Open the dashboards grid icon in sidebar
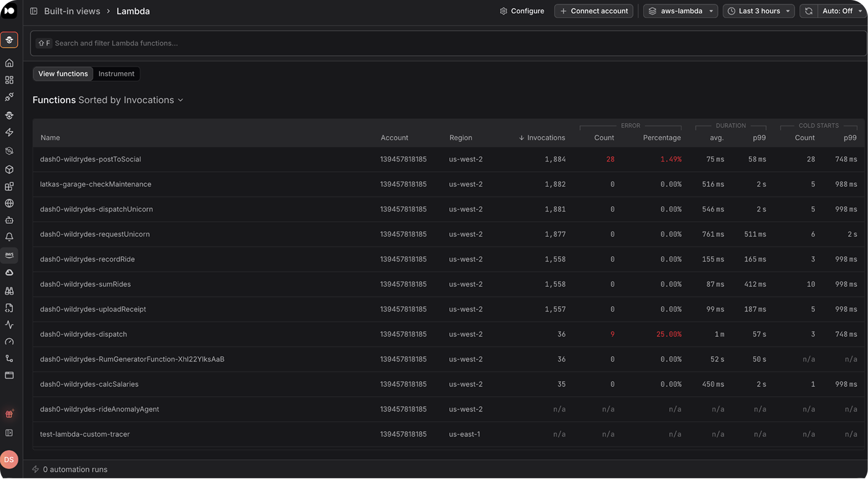Image resolution: width=868 pixels, height=486 pixels. click(x=9, y=80)
